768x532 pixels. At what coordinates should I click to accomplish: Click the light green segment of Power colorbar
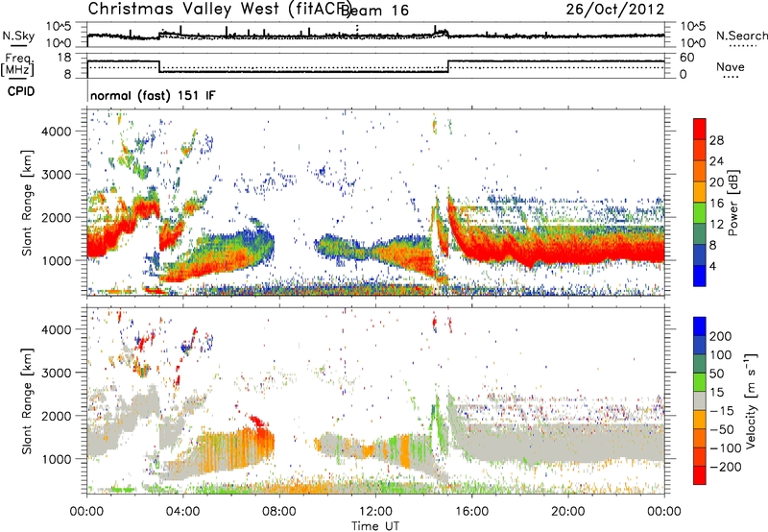700,213
